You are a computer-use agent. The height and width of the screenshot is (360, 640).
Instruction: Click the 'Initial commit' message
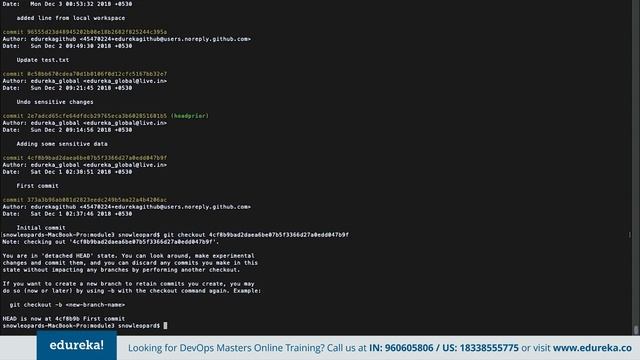pyautogui.click(x=41, y=228)
